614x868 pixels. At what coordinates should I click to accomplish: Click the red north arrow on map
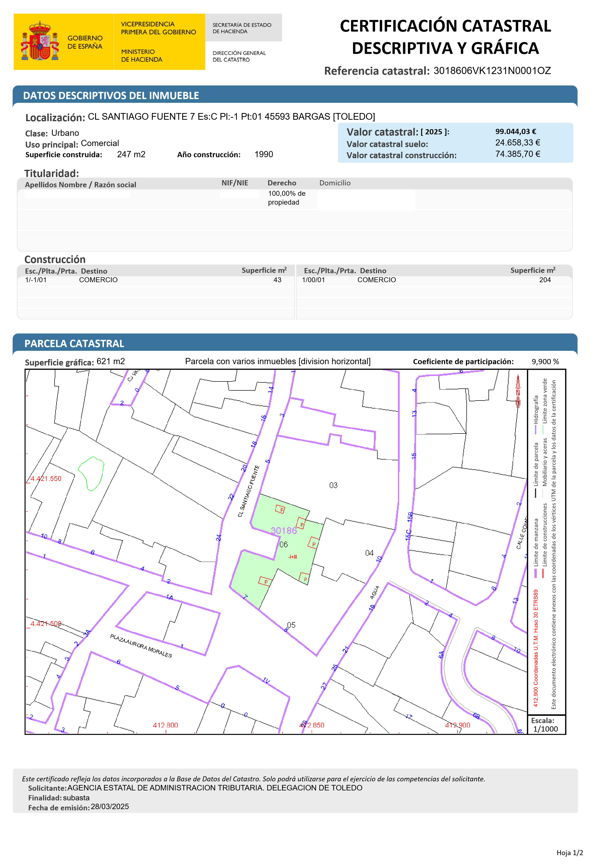(518, 391)
